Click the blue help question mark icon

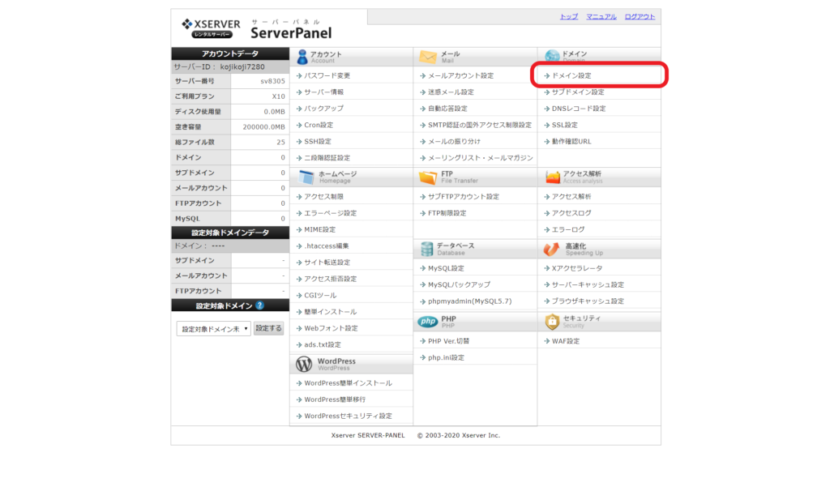(x=259, y=305)
